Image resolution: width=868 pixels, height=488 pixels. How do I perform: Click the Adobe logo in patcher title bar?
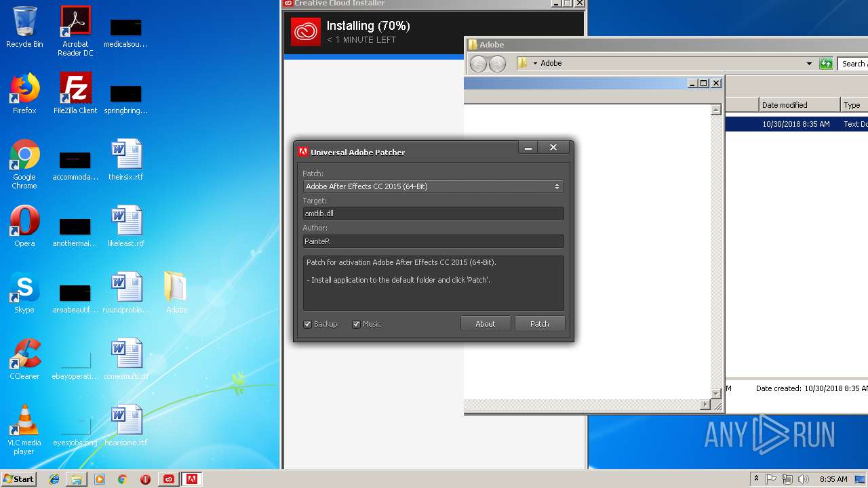[303, 152]
